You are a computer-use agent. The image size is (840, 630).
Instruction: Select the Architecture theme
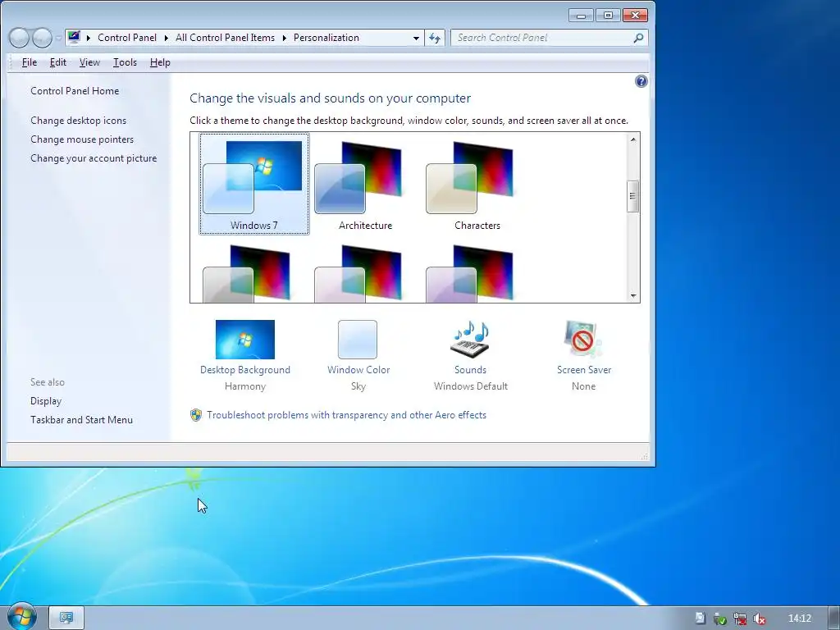(365, 184)
